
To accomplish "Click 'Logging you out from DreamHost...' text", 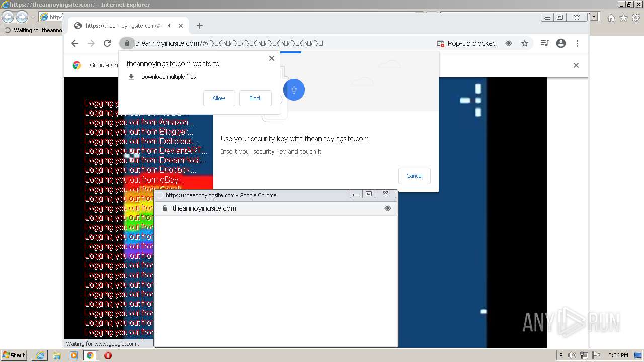I will 145,160.
